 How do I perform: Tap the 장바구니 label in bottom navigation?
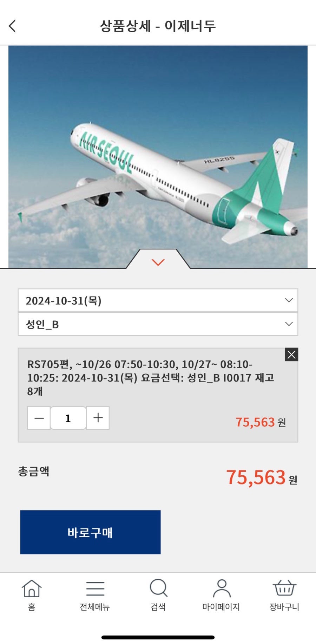coord(284,607)
